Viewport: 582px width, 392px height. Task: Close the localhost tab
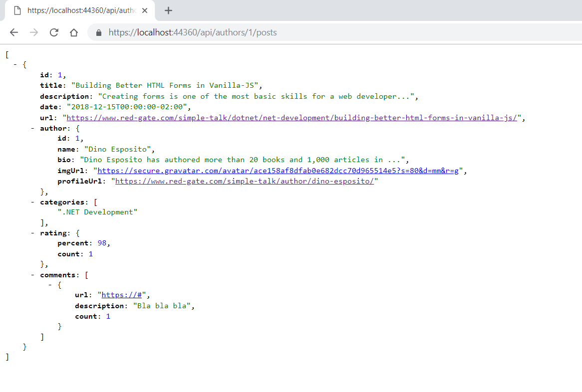[145, 10]
